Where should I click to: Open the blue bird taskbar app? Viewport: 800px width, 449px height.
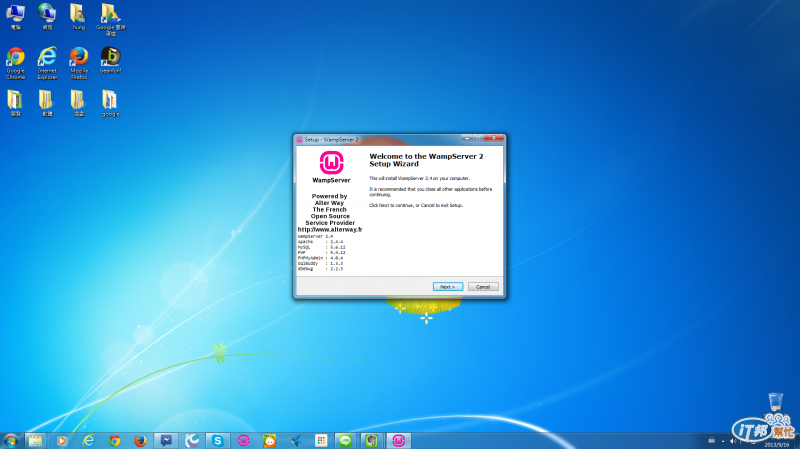point(295,441)
